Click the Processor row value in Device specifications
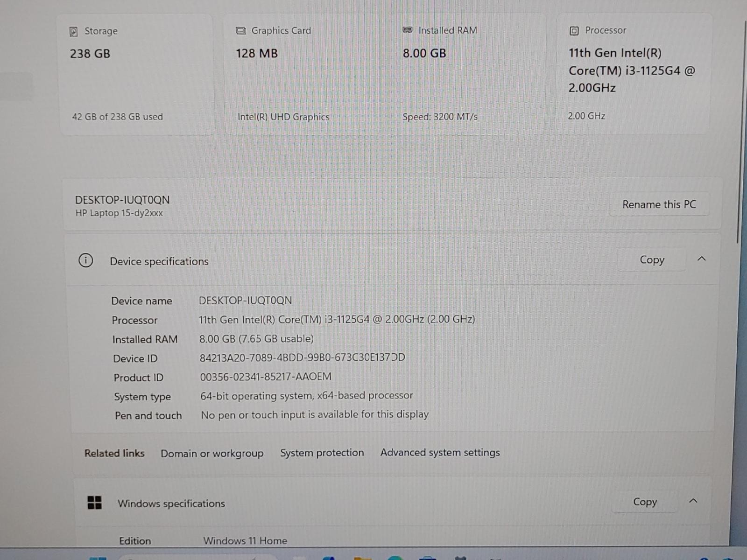 click(337, 319)
